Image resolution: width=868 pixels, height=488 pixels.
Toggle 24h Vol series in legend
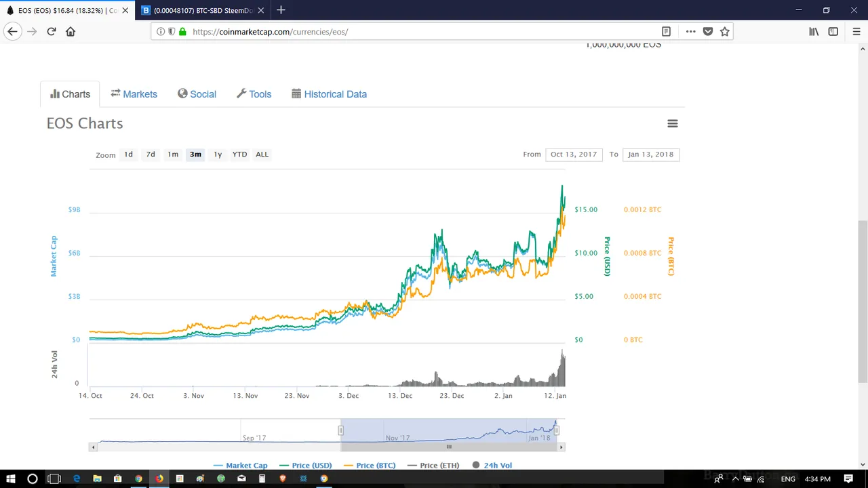coord(492,466)
